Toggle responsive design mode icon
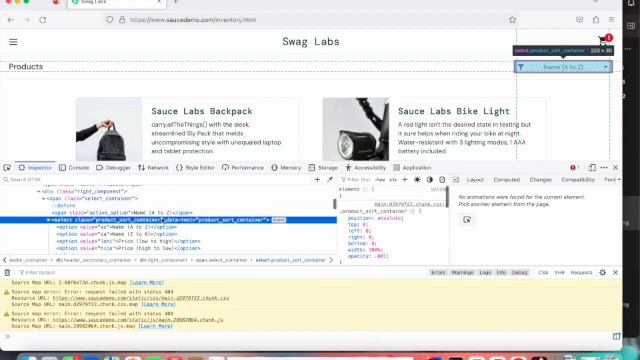Viewport: 640px width, 360px height. click(592, 167)
